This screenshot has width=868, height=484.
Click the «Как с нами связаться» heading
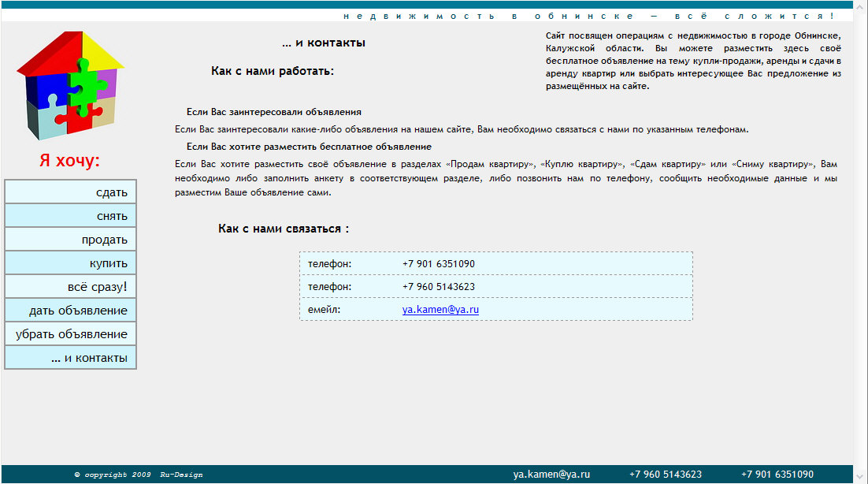(x=282, y=227)
